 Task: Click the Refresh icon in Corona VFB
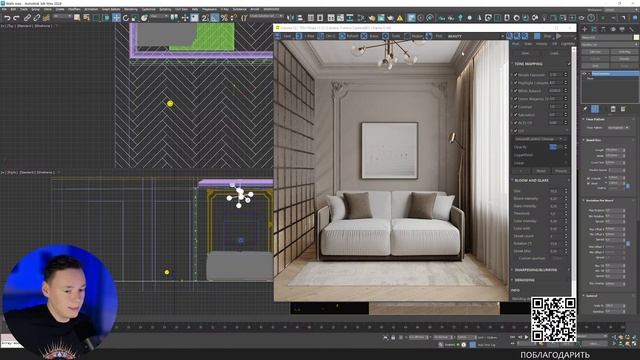tap(342, 36)
